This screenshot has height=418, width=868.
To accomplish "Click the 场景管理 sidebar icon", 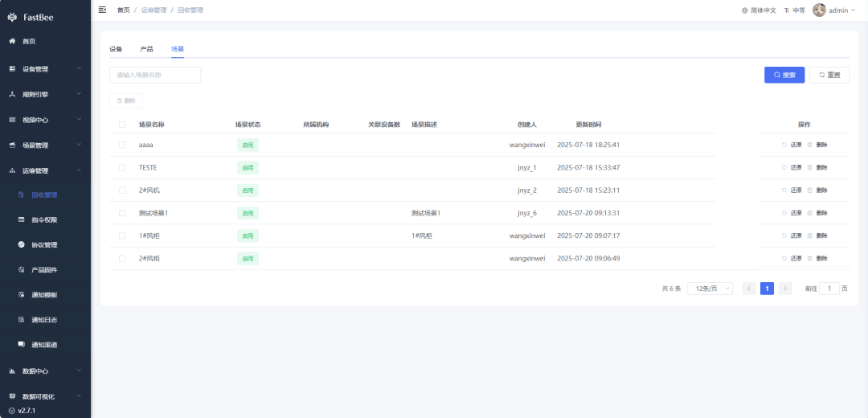I will (12, 145).
